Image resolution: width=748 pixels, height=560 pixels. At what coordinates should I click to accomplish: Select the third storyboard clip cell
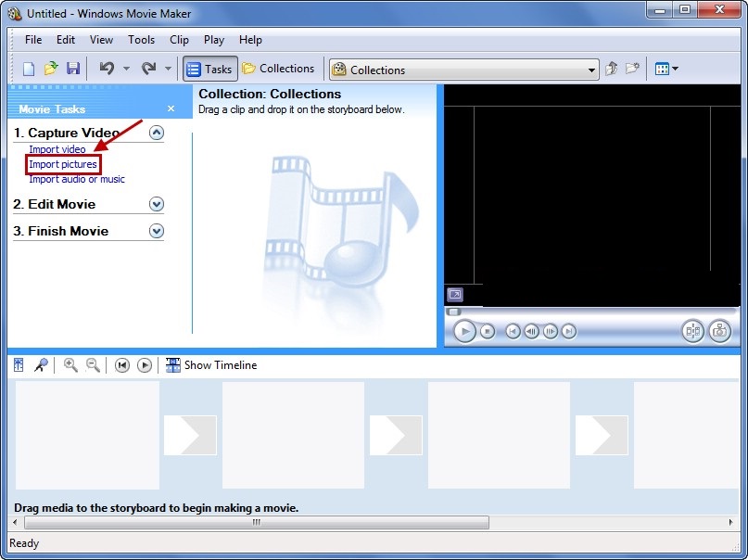click(499, 435)
